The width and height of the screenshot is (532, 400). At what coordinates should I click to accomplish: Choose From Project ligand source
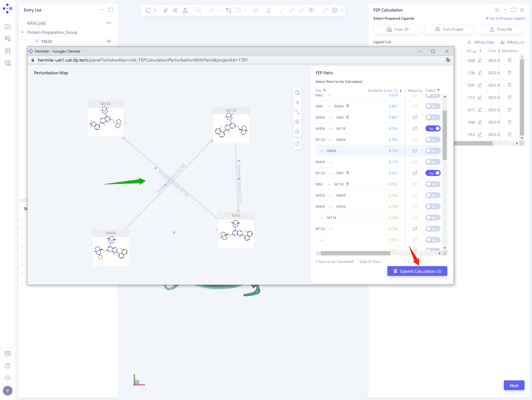click(449, 29)
